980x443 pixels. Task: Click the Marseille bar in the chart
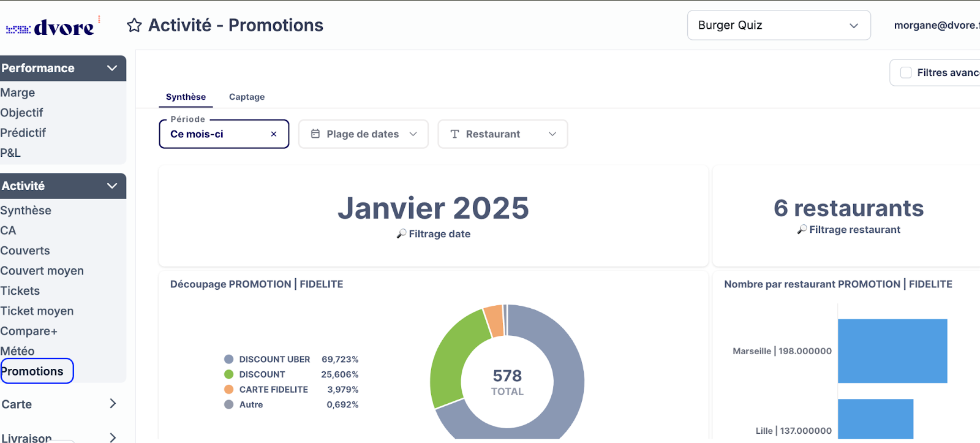tap(892, 350)
